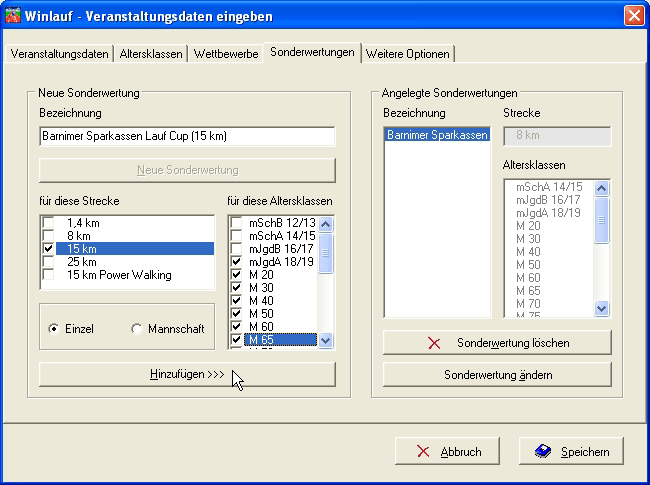The width and height of the screenshot is (650, 485).
Task: Open the Wettbewerbe tab
Action: tap(226, 54)
